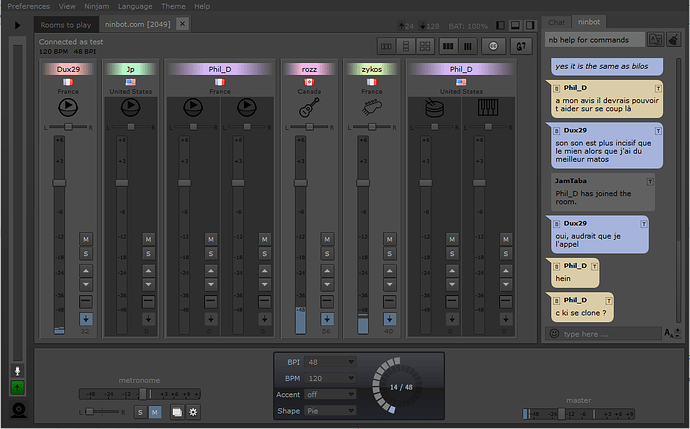Click the master volume slider handle
Viewport: 690px width, 429px height.
tap(562, 414)
